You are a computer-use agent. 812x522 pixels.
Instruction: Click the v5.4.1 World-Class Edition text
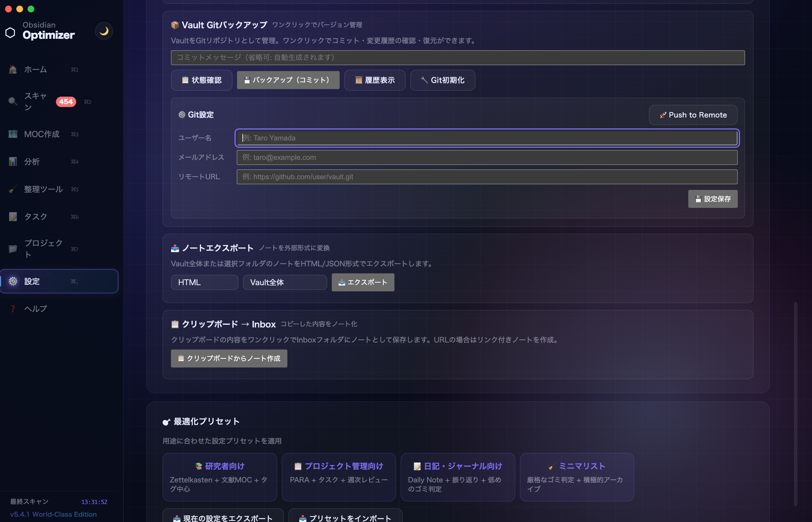click(54, 514)
